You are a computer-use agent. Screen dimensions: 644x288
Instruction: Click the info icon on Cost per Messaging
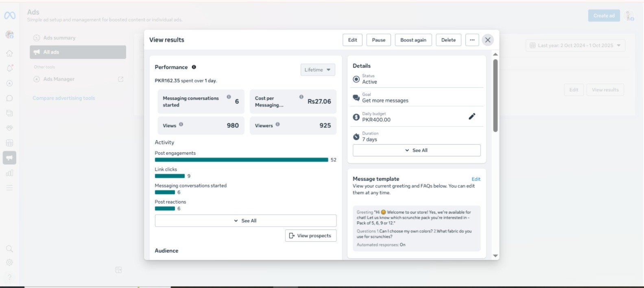301,97
